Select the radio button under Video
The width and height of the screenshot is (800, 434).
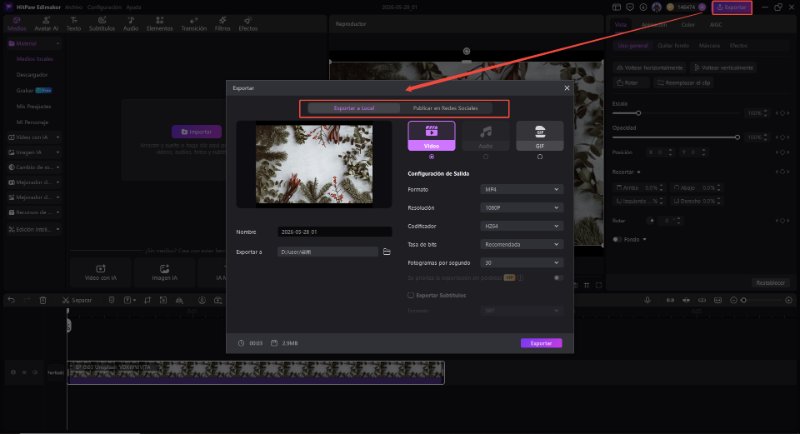(x=432, y=157)
